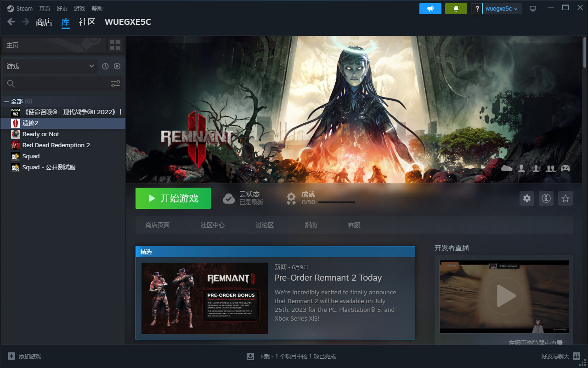Click the blue announcements megaphone button
588x368 pixels.
[x=430, y=8]
